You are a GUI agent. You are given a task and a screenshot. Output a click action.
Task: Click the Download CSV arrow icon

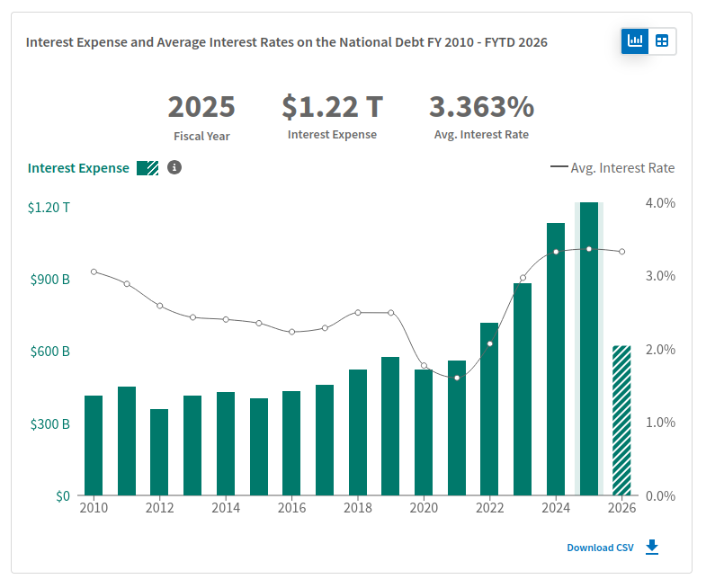pyautogui.click(x=652, y=547)
